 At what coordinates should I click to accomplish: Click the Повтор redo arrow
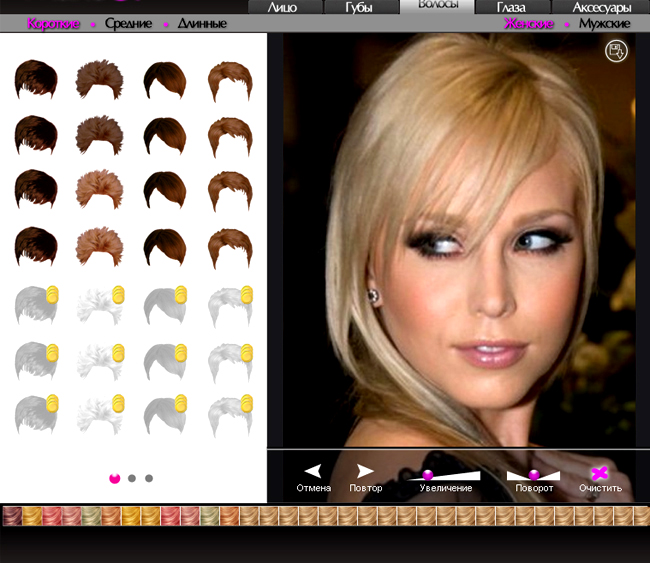pos(365,471)
